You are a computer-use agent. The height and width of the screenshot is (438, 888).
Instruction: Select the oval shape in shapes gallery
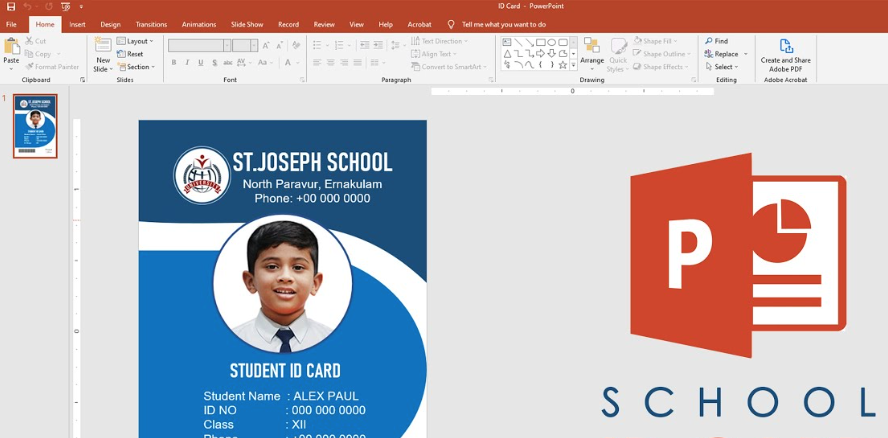tap(552, 42)
